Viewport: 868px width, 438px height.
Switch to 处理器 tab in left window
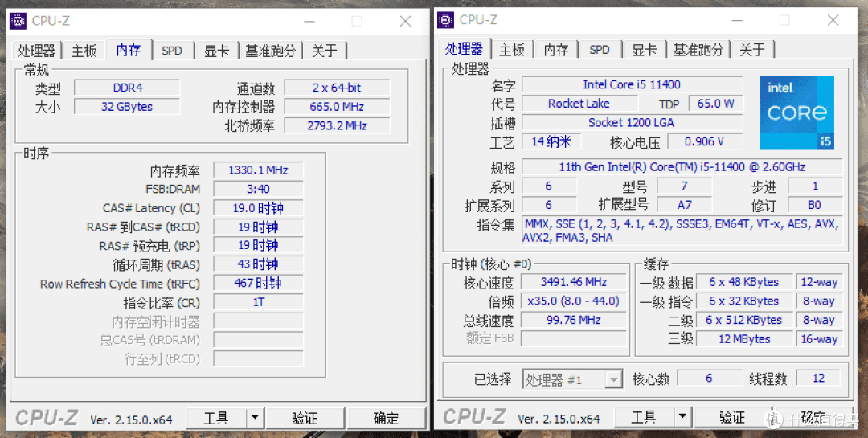pos(36,51)
